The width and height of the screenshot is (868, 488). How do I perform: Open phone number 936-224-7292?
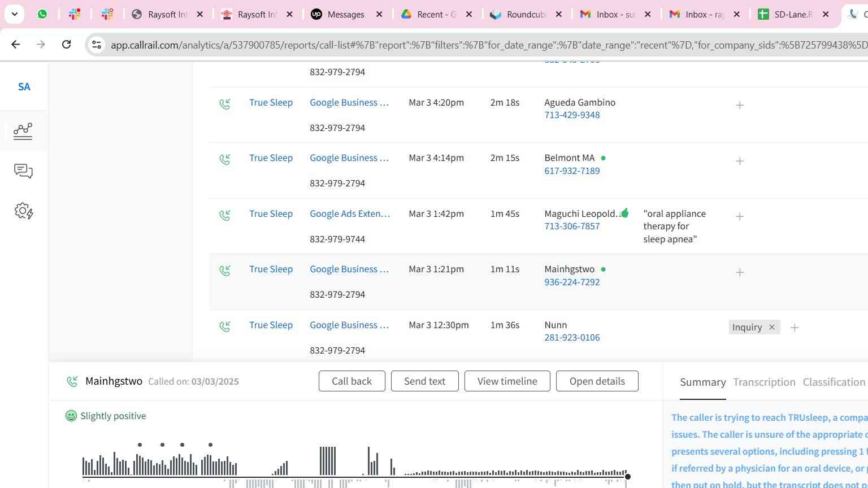(572, 282)
